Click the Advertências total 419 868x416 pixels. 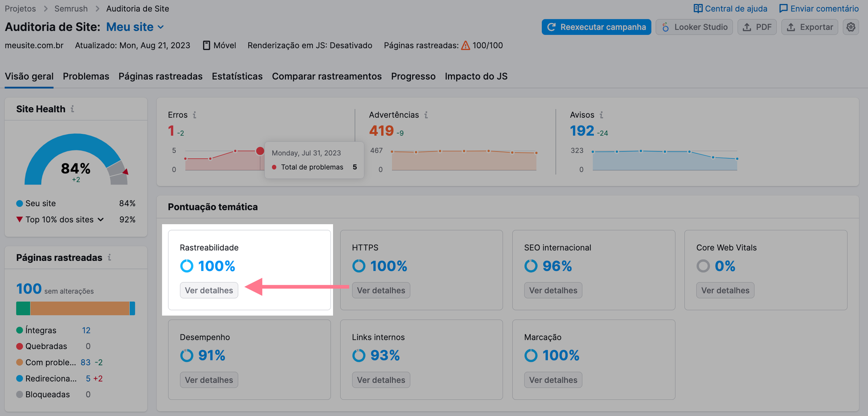tap(381, 130)
